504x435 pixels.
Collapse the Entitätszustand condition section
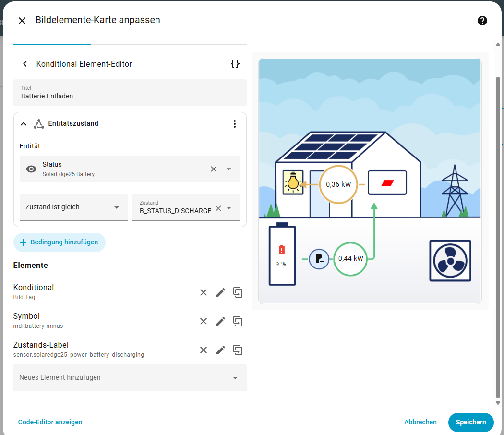(24, 124)
